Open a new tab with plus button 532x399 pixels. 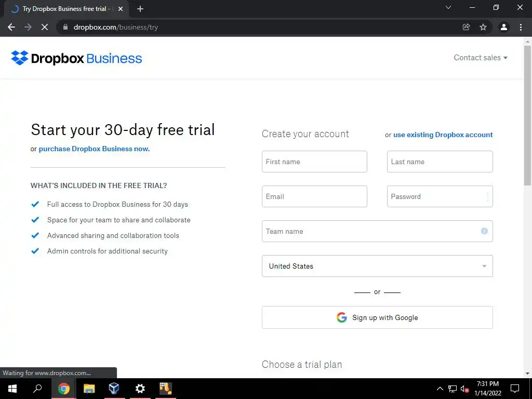pos(140,9)
